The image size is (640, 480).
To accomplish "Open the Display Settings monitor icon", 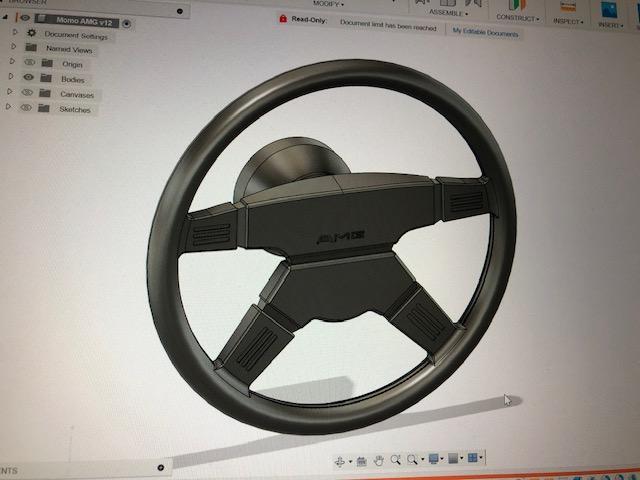I will [433, 459].
